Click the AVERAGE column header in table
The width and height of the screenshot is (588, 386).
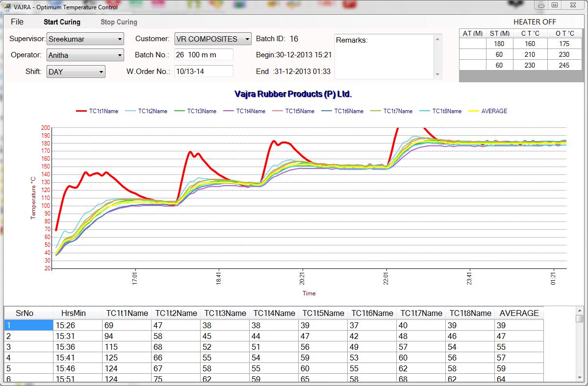(519, 313)
